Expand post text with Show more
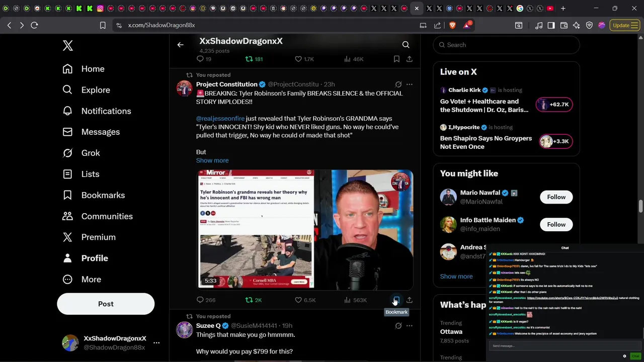This screenshot has width=644, height=362. pos(212,160)
